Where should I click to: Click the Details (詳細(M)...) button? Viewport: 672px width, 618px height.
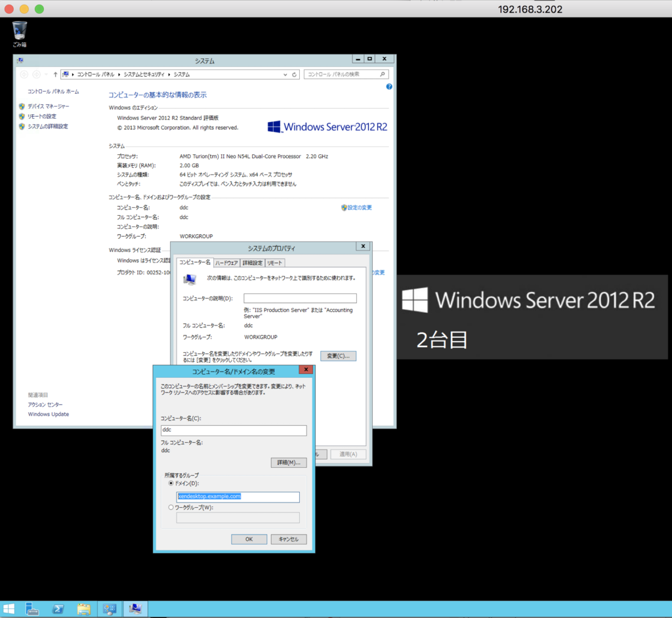pyautogui.click(x=289, y=463)
